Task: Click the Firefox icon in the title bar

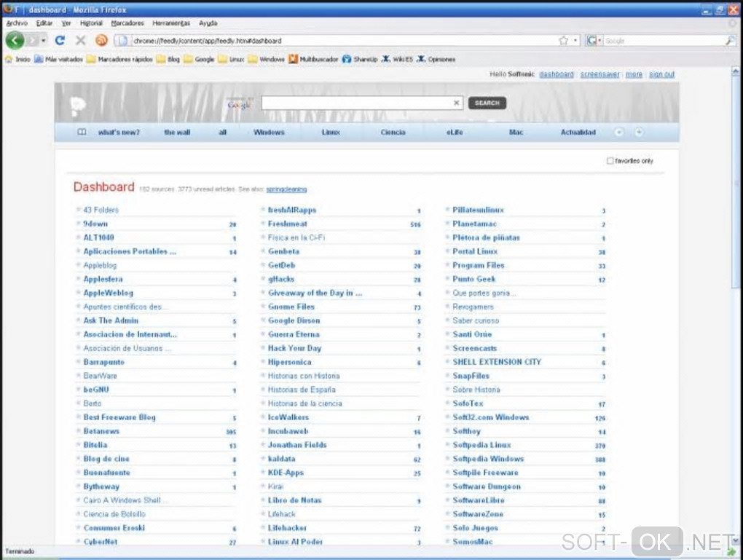Action: pos(8,9)
